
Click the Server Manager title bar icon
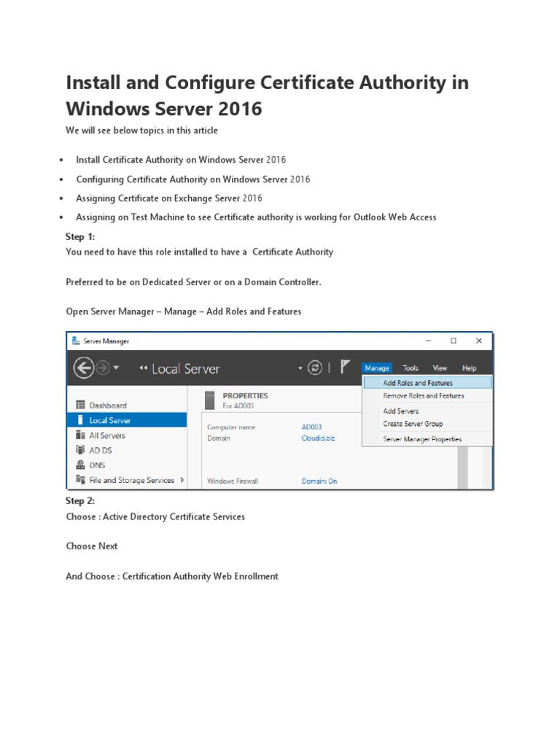[x=76, y=341]
